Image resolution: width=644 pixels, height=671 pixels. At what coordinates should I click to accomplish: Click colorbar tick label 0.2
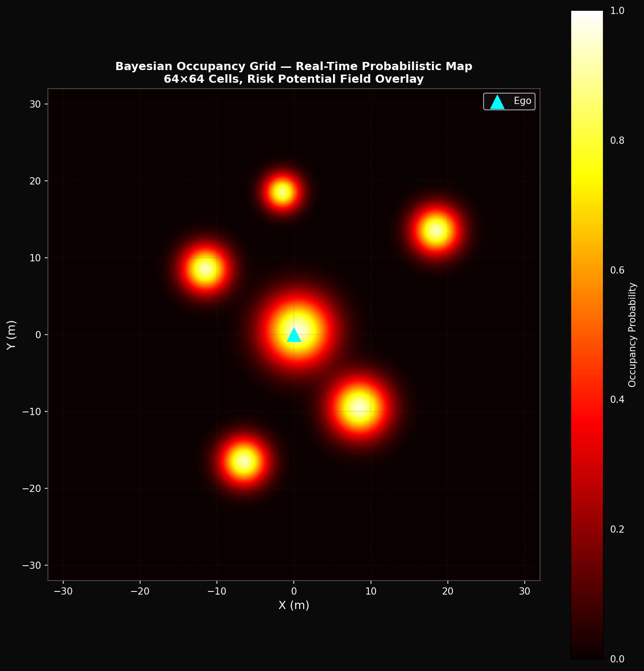coord(617,529)
